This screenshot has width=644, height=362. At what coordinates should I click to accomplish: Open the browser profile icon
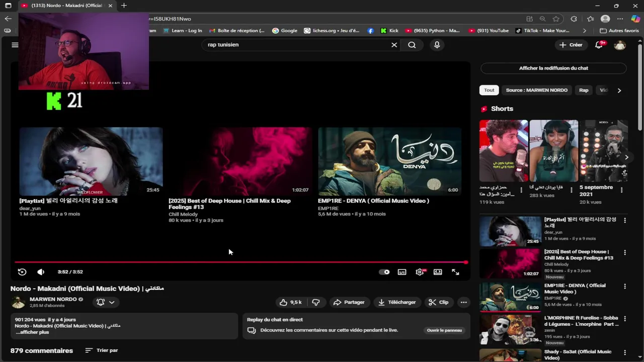(x=605, y=19)
